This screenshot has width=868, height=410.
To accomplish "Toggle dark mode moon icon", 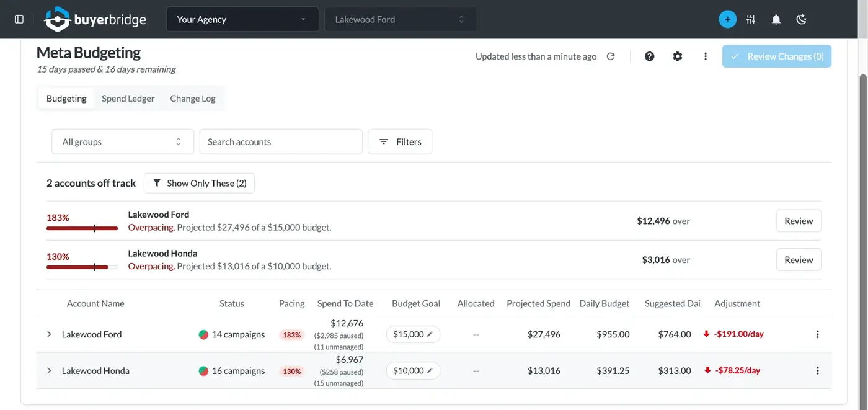I will [801, 19].
